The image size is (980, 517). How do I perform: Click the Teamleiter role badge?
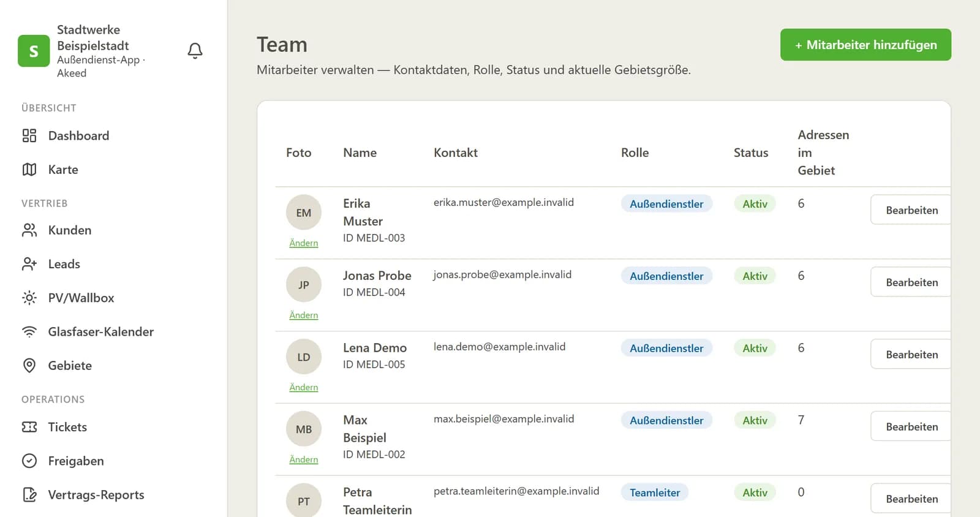[655, 492]
